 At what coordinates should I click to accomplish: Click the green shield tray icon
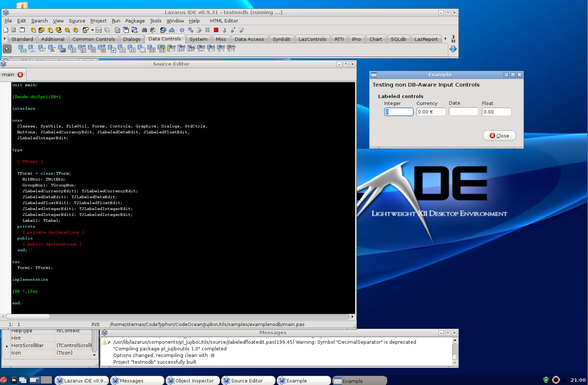(546, 380)
